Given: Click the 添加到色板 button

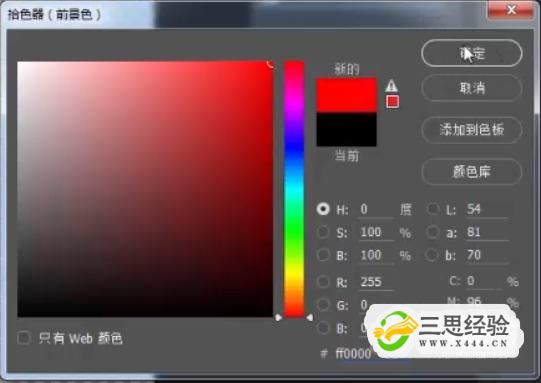Looking at the screenshot, I should (x=472, y=130).
